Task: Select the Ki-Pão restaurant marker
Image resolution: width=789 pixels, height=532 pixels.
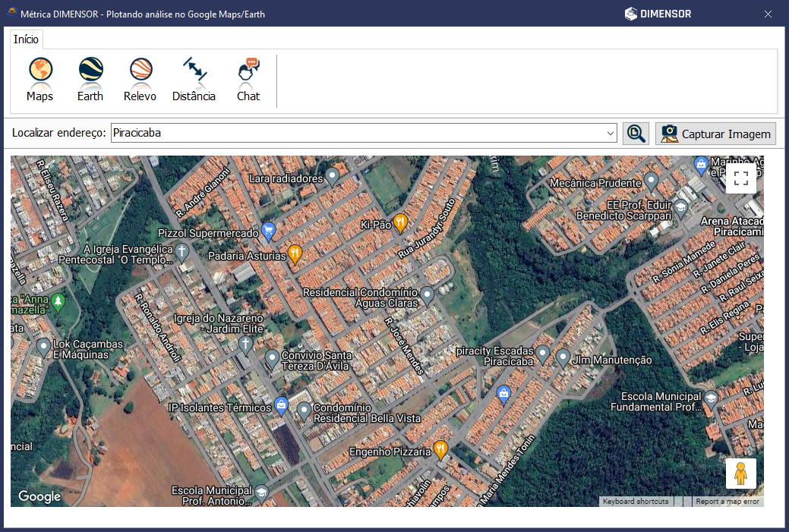Action: click(x=400, y=222)
